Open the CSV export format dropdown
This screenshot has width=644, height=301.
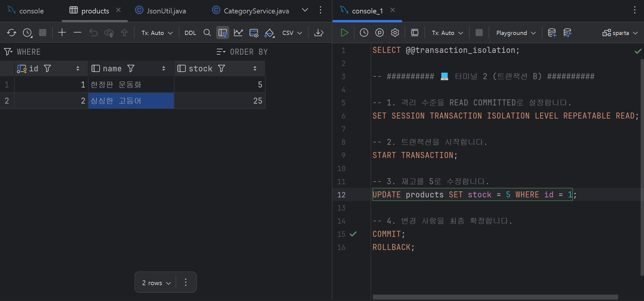pyautogui.click(x=292, y=33)
